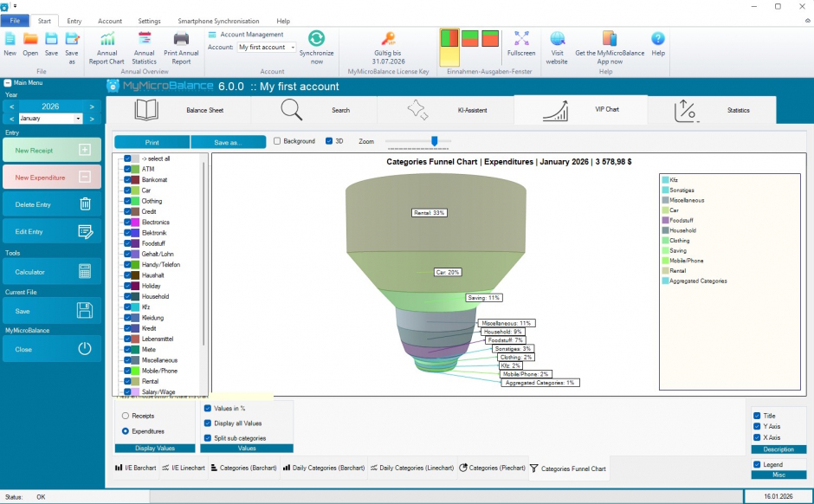Open Annual Statistics from the ribbon

point(145,39)
